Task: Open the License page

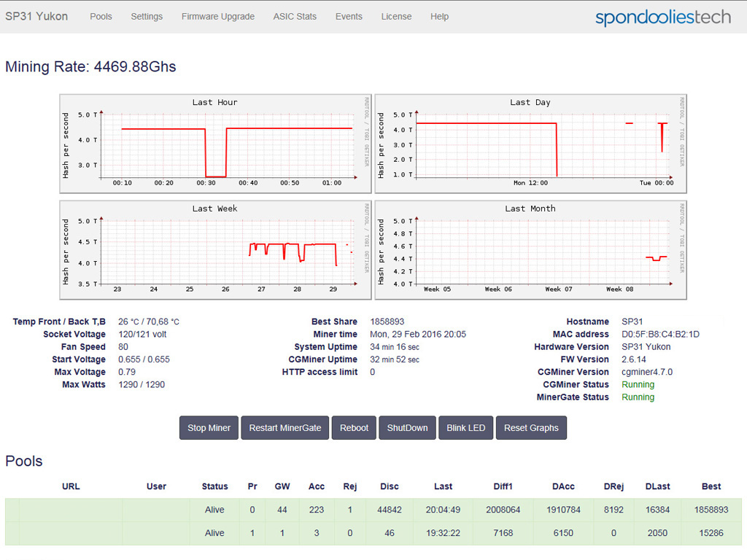Action: pyautogui.click(x=396, y=16)
